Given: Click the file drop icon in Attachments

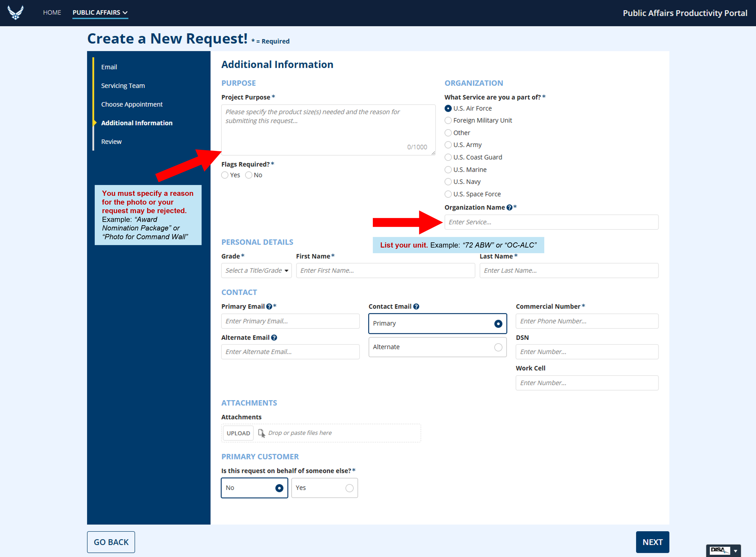Looking at the screenshot, I should point(261,433).
